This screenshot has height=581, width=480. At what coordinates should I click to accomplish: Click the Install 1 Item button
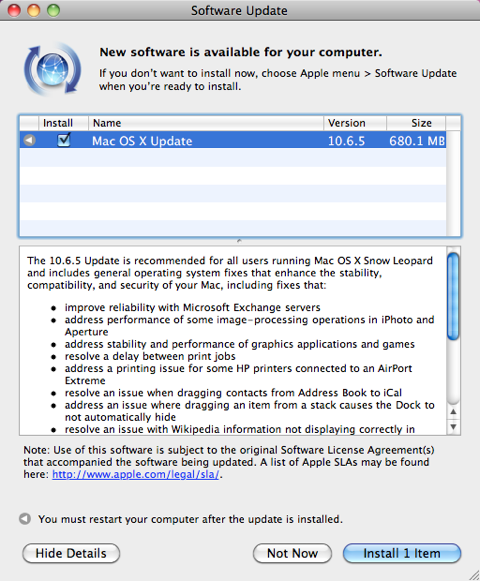click(x=402, y=553)
